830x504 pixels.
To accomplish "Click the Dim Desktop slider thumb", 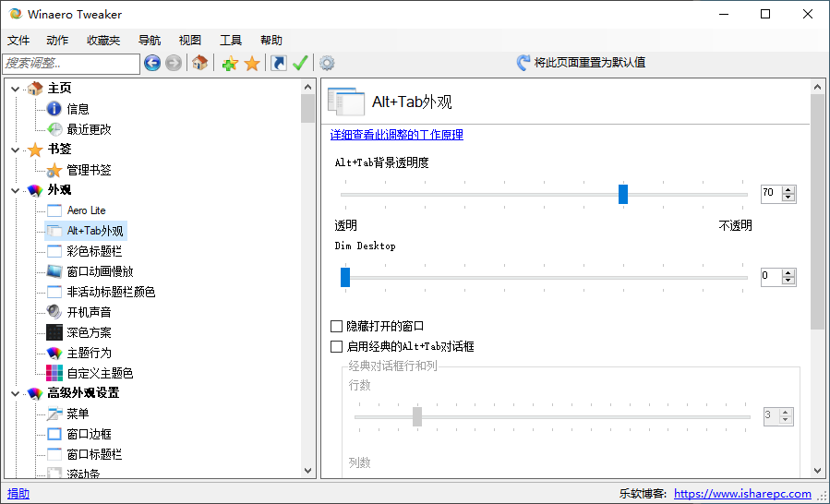I will coord(345,277).
